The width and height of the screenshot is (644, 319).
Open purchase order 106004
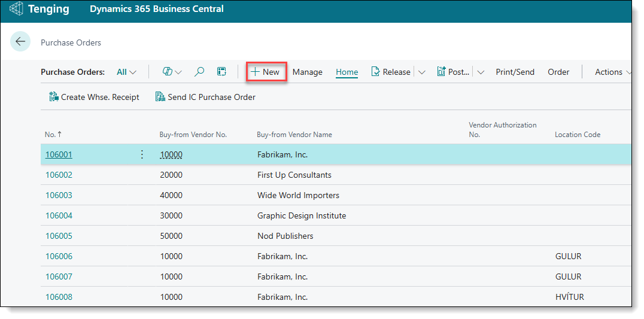click(59, 215)
